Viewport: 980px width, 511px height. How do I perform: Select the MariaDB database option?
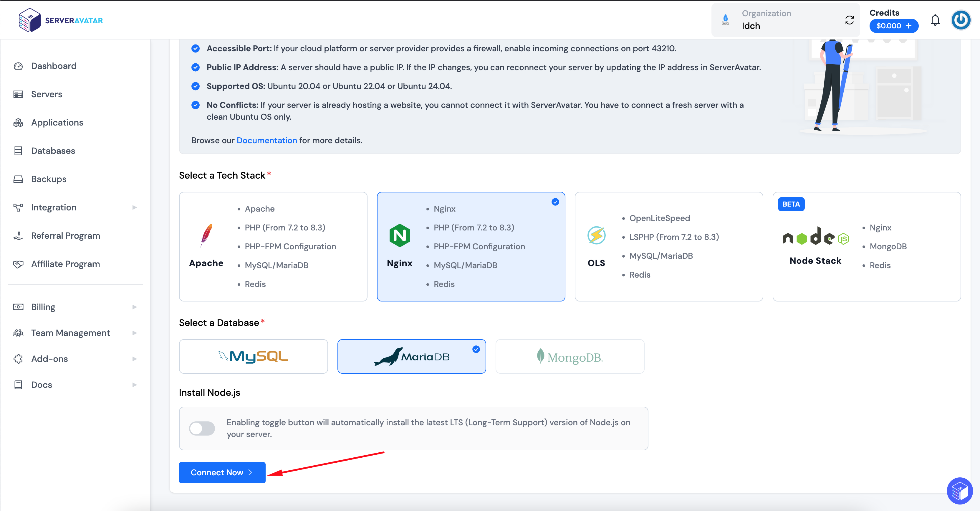(x=412, y=356)
